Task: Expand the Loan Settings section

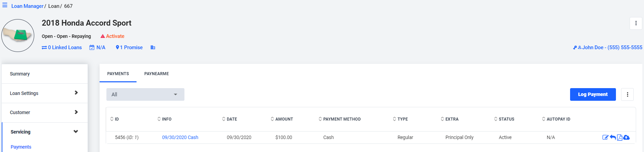Action: tap(44, 93)
